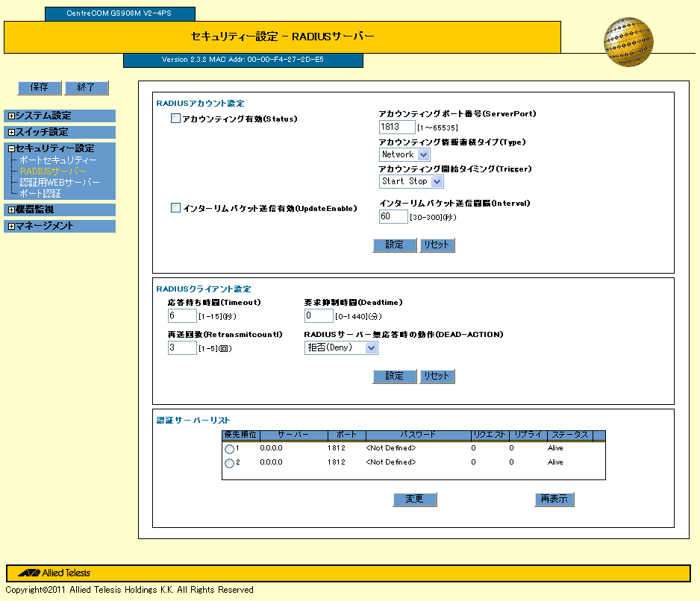This screenshot has height=601, width=700.
Task: Open ポートセキュリティー page
Action: click(58, 160)
